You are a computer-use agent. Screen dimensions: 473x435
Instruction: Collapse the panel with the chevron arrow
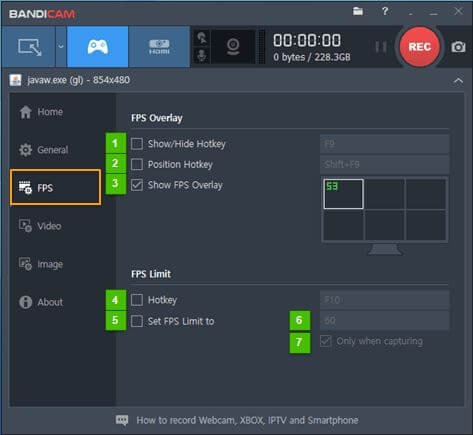coord(458,81)
